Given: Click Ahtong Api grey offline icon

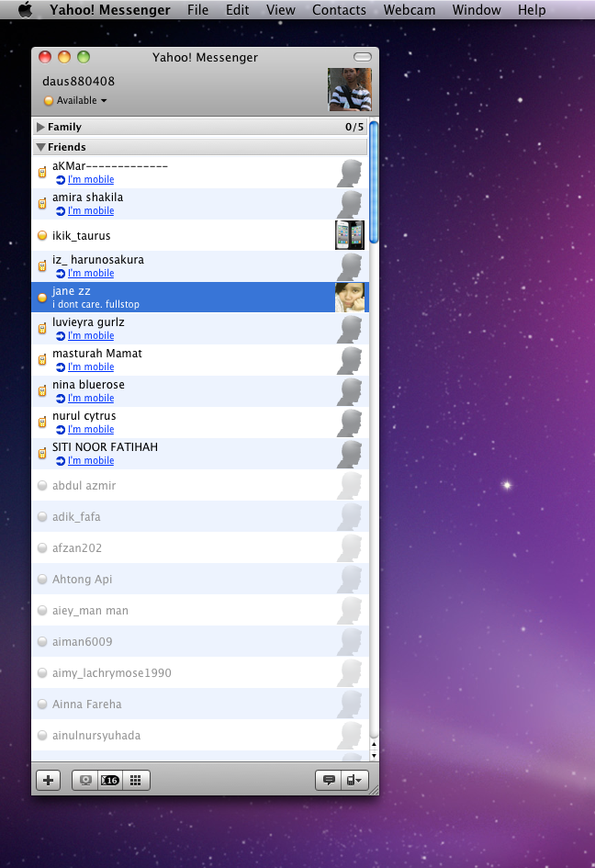Looking at the screenshot, I should pos(42,579).
